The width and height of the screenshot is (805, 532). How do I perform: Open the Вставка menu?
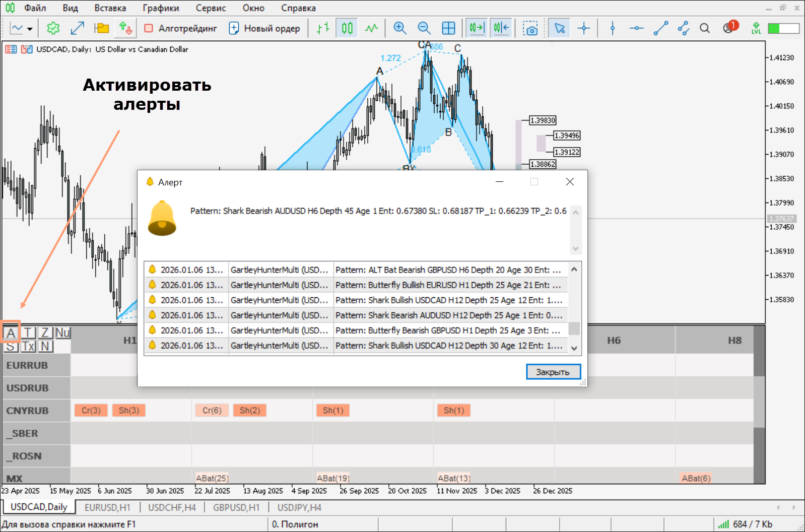pyautogui.click(x=110, y=8)
